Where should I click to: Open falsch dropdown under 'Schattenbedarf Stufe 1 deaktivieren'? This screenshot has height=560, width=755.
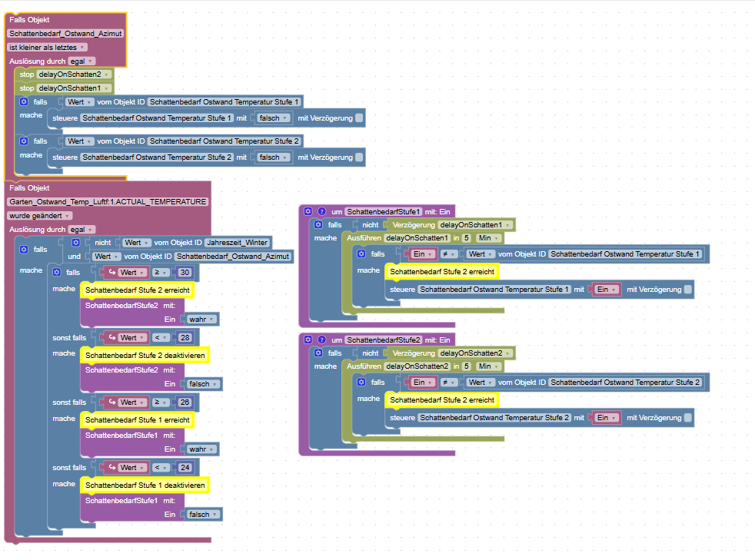(x=203, y=515)
